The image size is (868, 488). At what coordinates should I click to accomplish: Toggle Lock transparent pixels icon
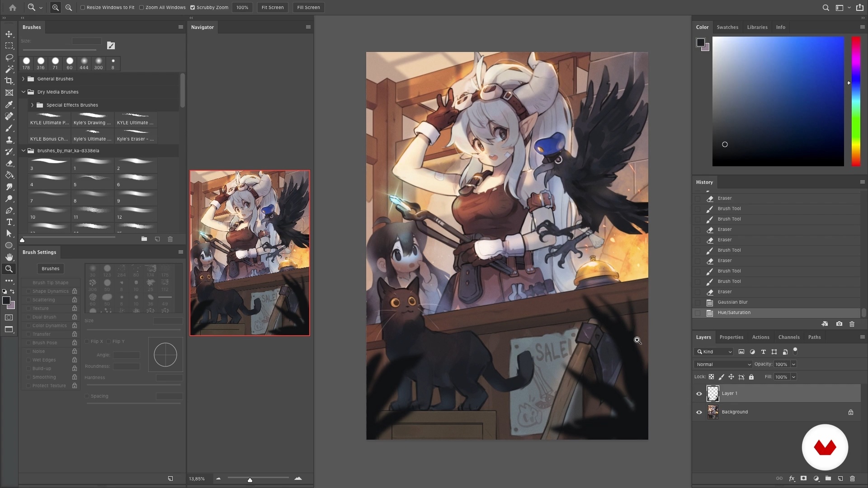tap(711, 377)
